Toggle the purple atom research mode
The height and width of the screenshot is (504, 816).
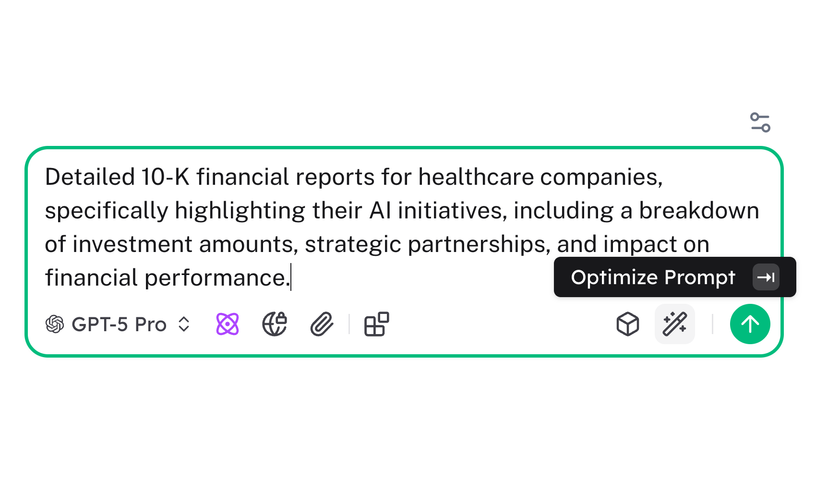[x=228, y=324]
